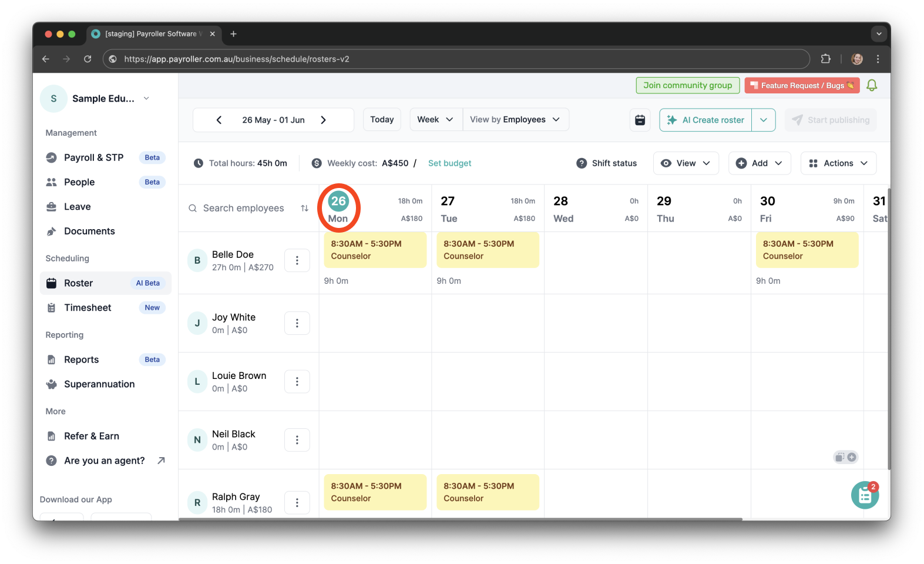Screen dimensions: 924x564
Task: Click Are you an agent link
Action: (x=106, y=461)
